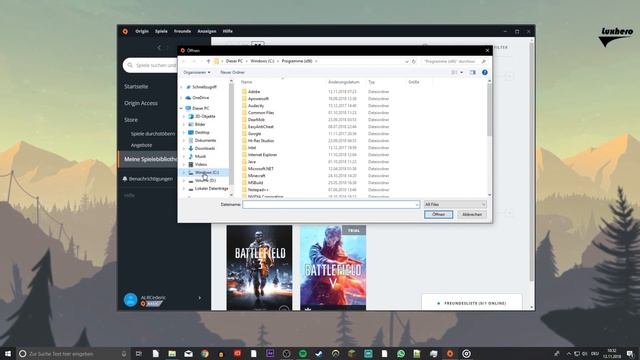This screenshot has height=360, width=640.
Task: Expand the Schnellzugriff tree node
Action: coord(182,87)
